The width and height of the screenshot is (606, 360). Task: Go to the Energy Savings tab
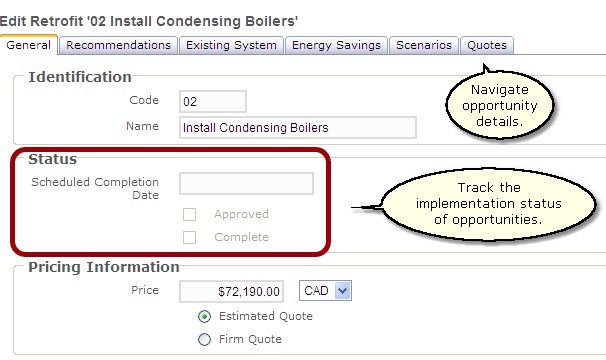[x=336, y=45]
